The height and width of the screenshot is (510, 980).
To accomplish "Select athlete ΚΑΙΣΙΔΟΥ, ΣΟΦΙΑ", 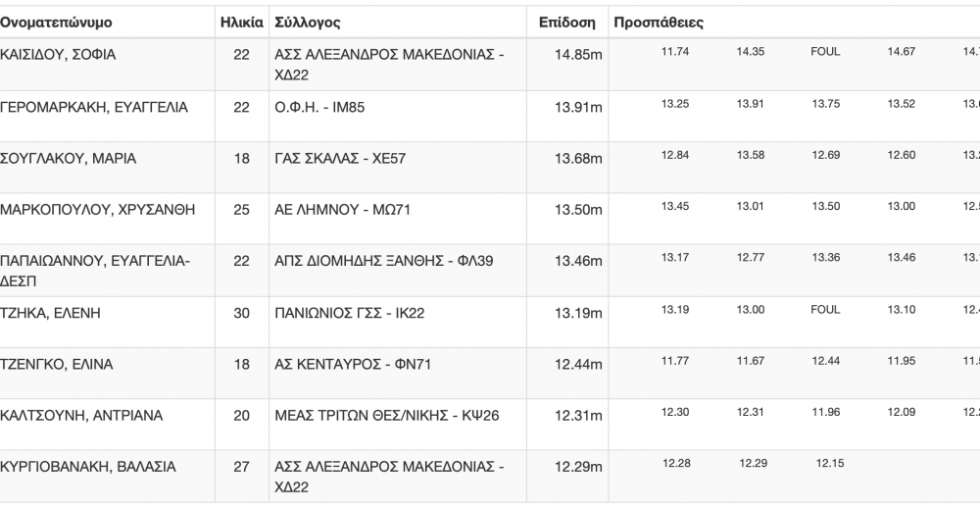I will click(58, 55).
